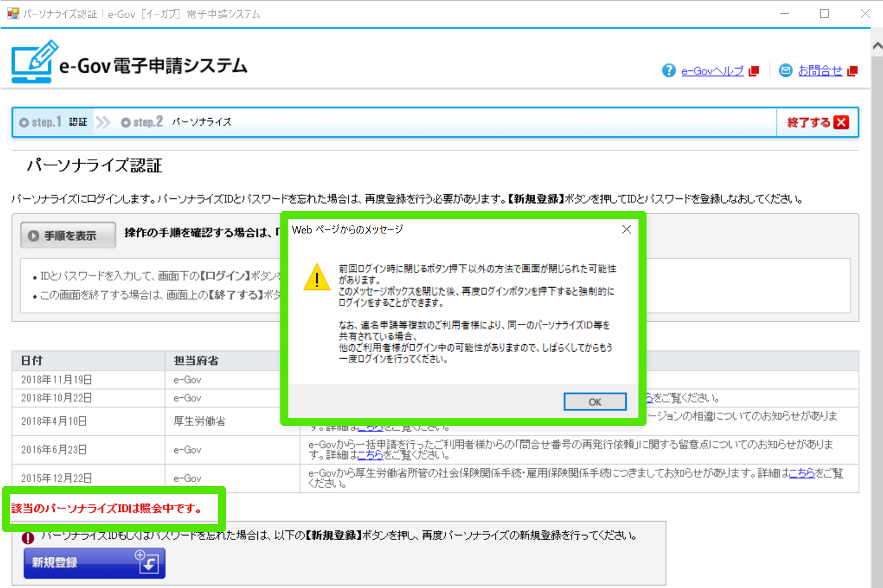Screen dimensions: 883x588
Task: Open the お問合せ contact link
Action: point(820,71)
